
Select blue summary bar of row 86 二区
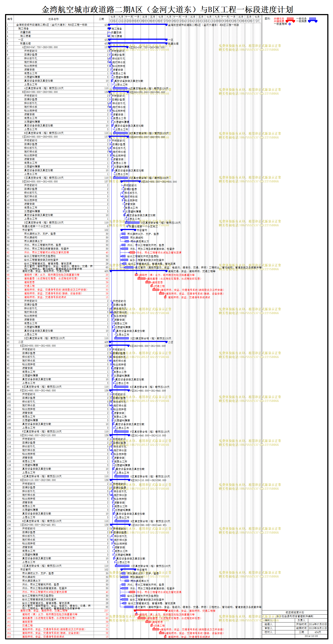click(139, 342)
